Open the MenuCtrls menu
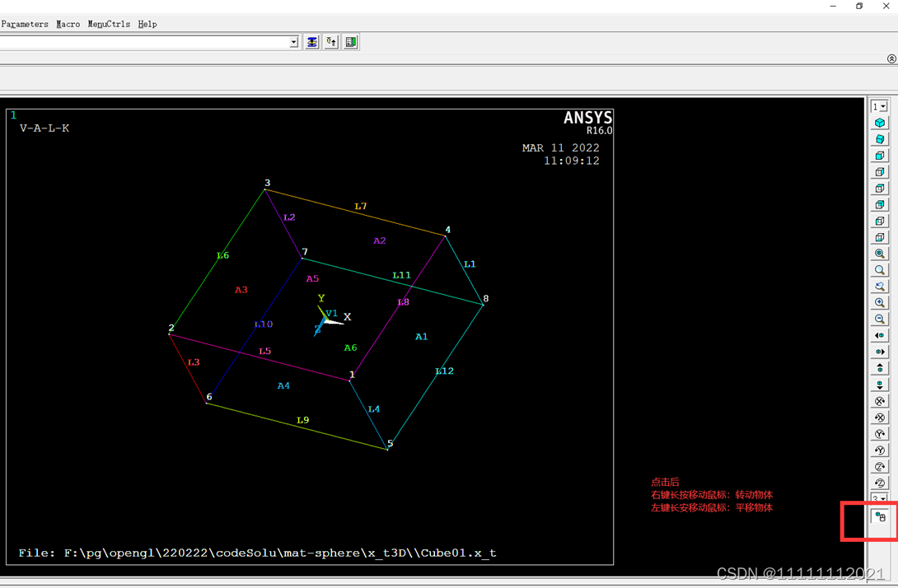Viewport: 898px width, 588px height. (x=109, y=24)
